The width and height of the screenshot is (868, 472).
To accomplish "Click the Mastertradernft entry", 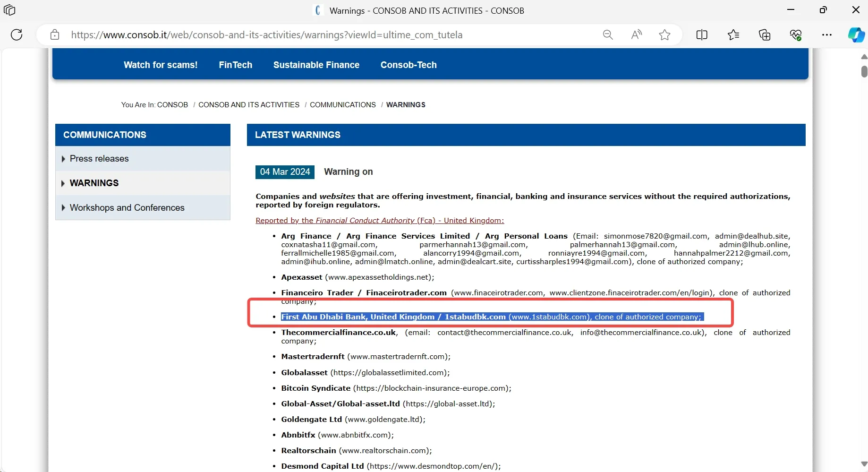I will pyautogui.click(x=366, y=357).
